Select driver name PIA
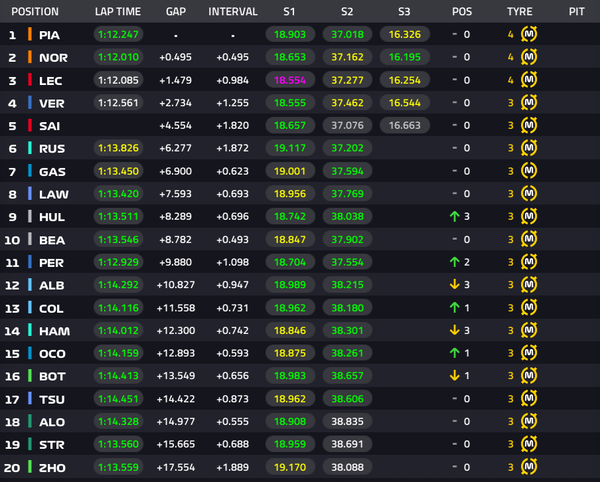Image resolution: width=600 pixels, height=482 pixels. pyautogui.click(x=49, y=35)
